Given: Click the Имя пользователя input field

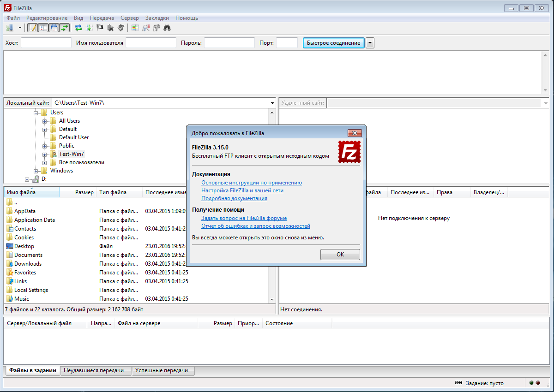Looking at the screenshot, I should click(x=151, y=43).
